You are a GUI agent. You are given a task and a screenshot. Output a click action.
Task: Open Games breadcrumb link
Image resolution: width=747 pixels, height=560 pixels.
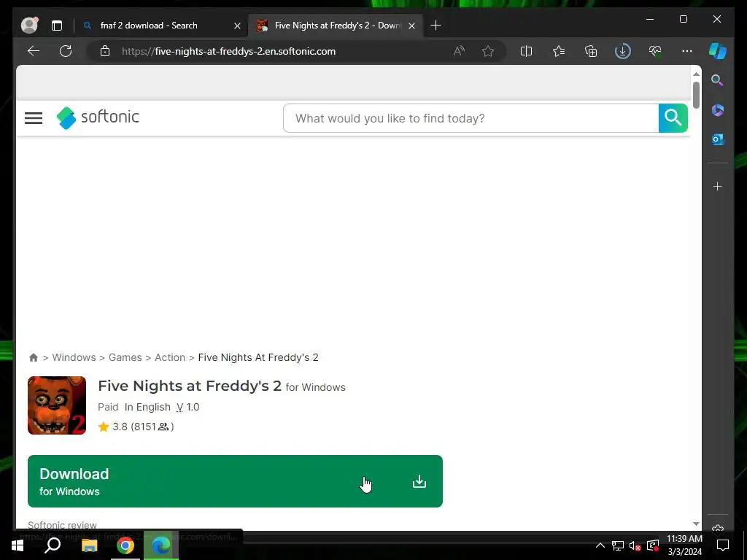tap(125, 357)
